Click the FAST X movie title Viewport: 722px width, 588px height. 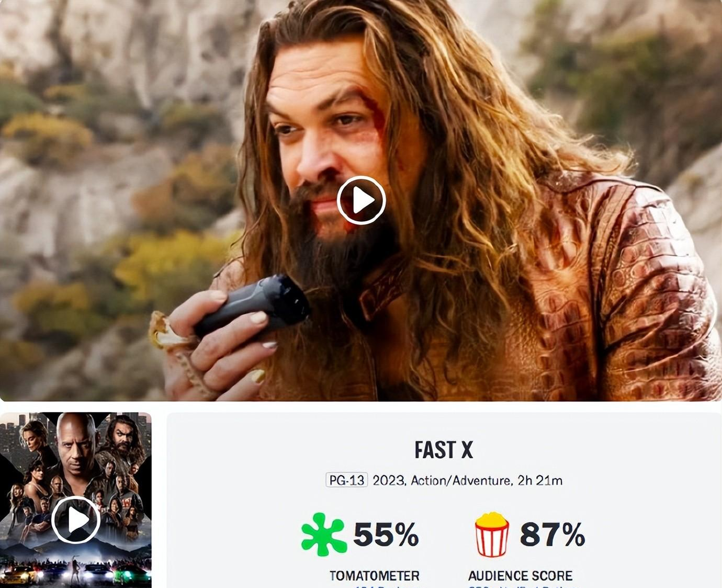coord(444,450)
